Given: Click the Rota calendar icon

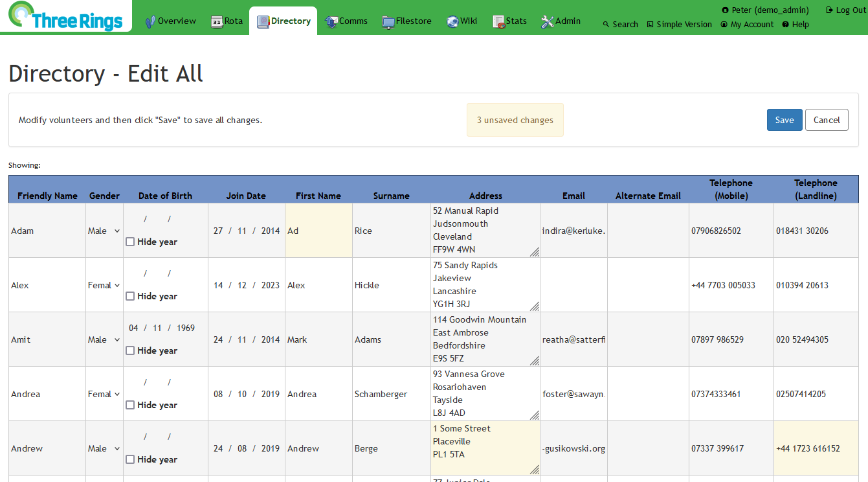Looking at the screenshot, I should (x=217, y=21).
